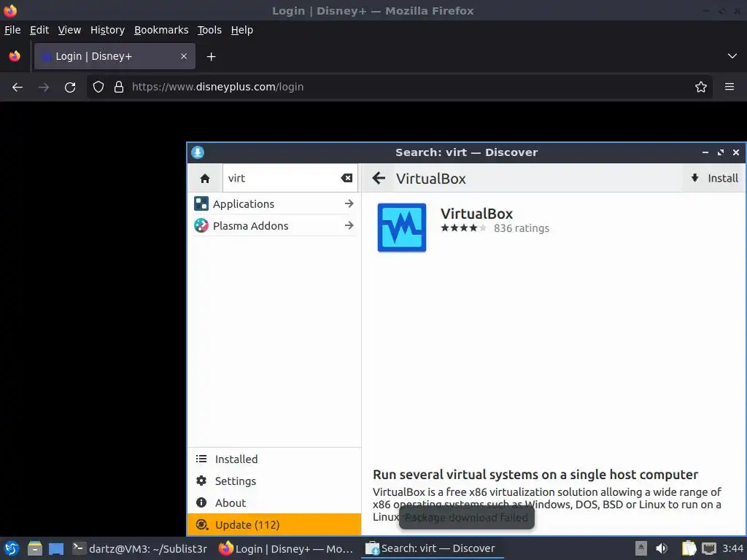Open a new Firefox tab

click(x=211, y=57)
